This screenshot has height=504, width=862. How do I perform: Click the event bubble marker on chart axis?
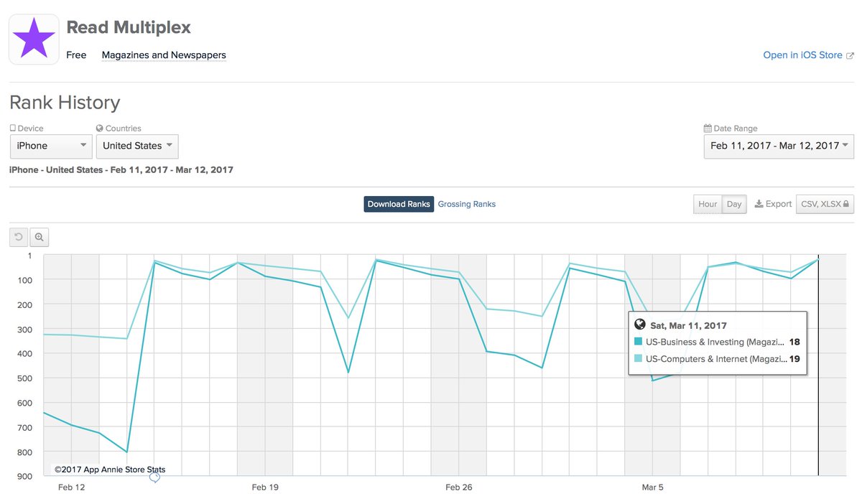pos(154,477)
